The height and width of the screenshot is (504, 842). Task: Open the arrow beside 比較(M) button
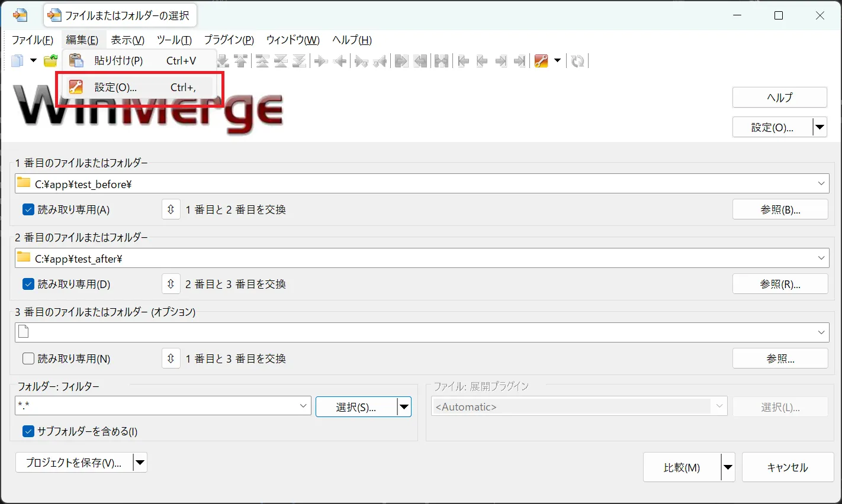(728, 467)
